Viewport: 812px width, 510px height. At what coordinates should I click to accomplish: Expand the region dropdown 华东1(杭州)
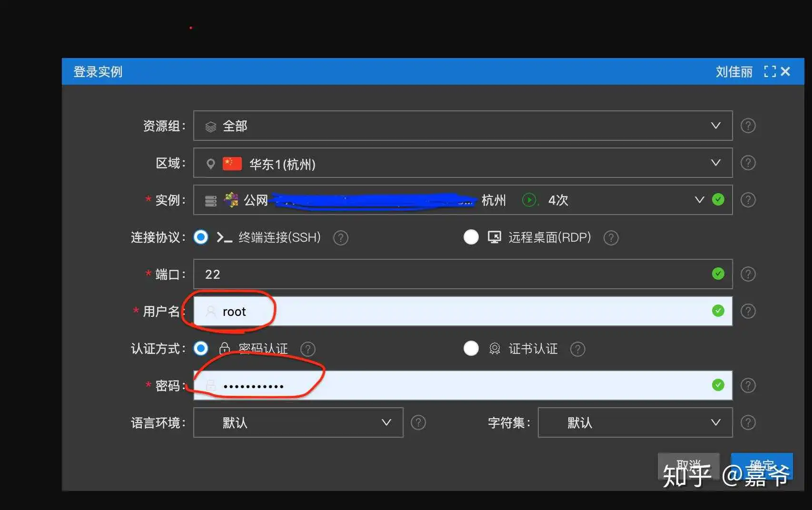463,163
